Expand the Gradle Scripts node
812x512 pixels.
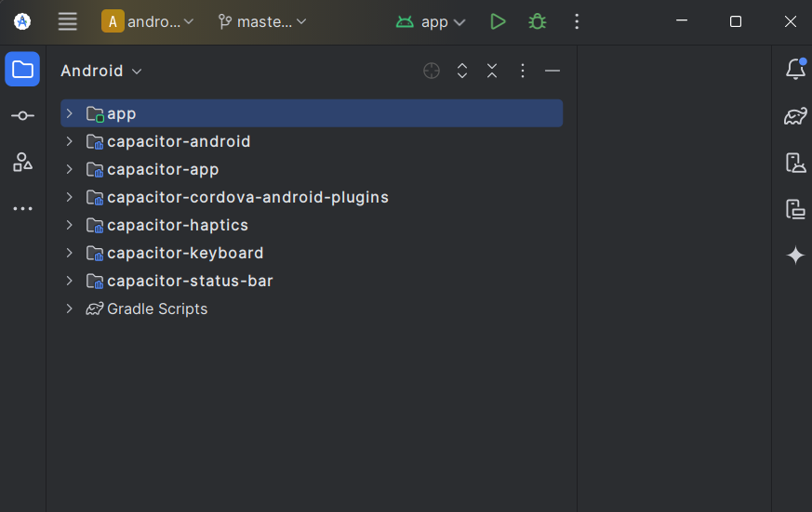pyautogui.click(x=70, y=309)
